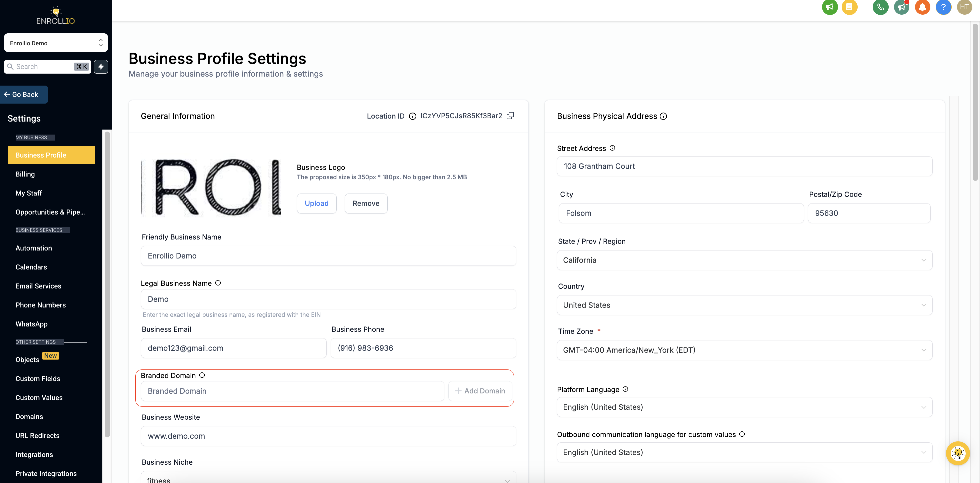Click the sidebar Search field

coord(48,67)
